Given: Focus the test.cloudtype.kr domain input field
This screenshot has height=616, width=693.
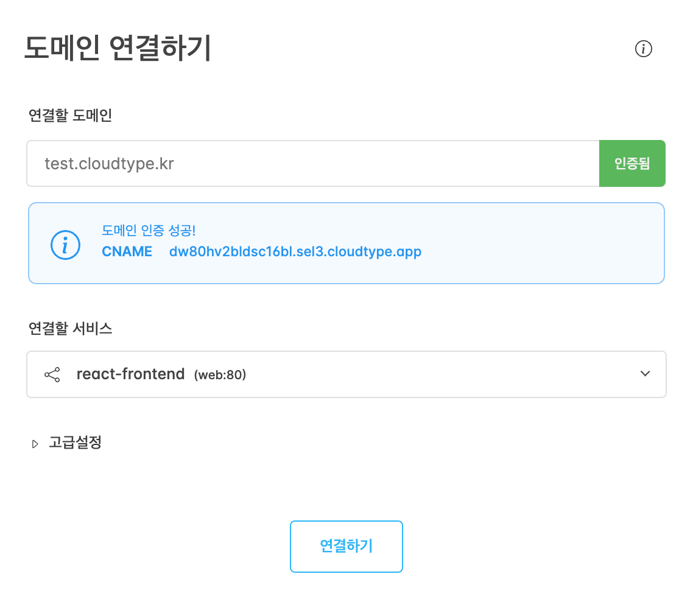Looking at the screenshot, I should point(313,164).
